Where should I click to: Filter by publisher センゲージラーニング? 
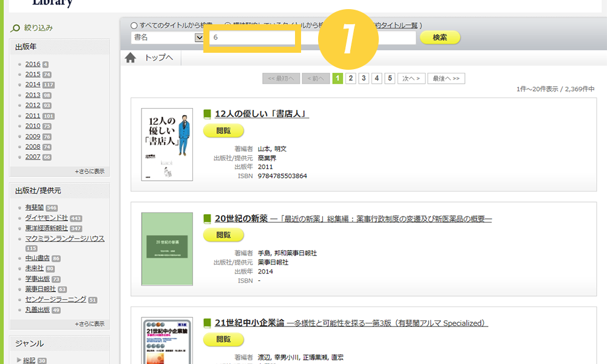(56, 300)
